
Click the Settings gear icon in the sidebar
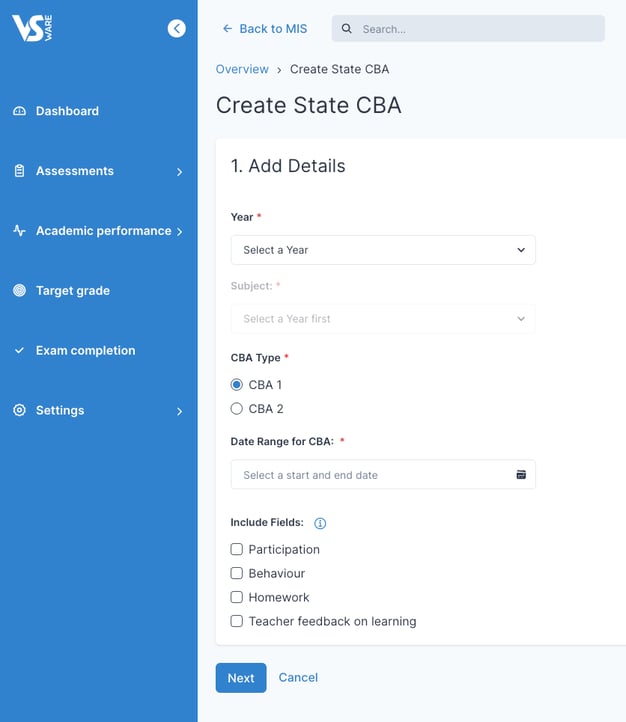point(19,410)
